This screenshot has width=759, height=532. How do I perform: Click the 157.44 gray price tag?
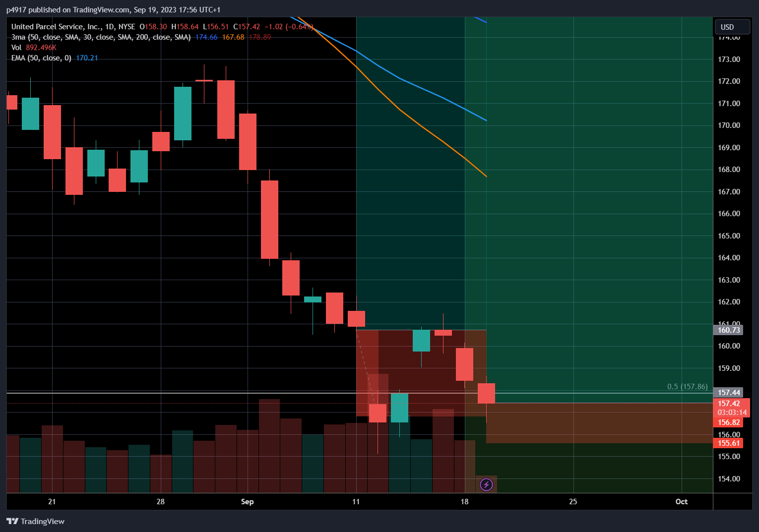[x=728, y=393]
